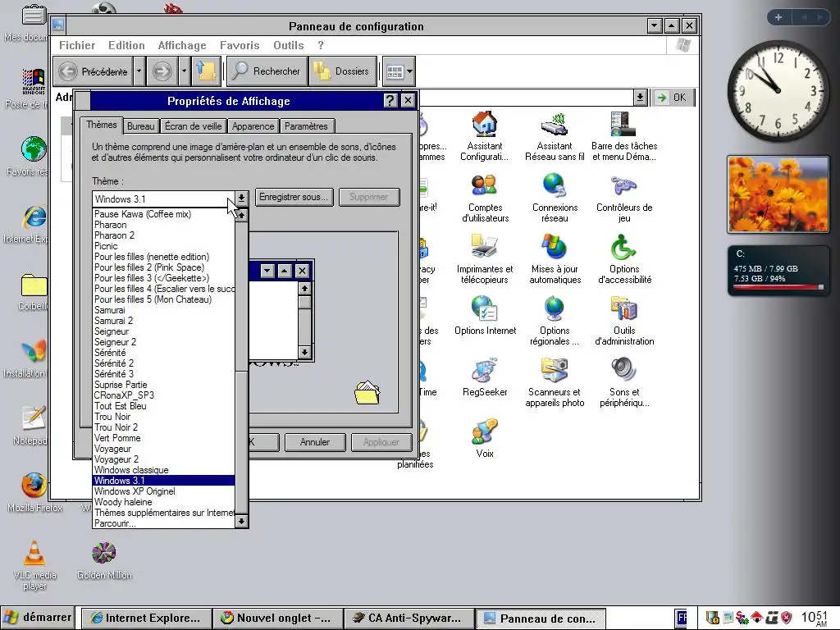Click the help question-mark button in Propriétés de Affichage
The width and height of the screenshot is (840, 630).
coord(390,101)
